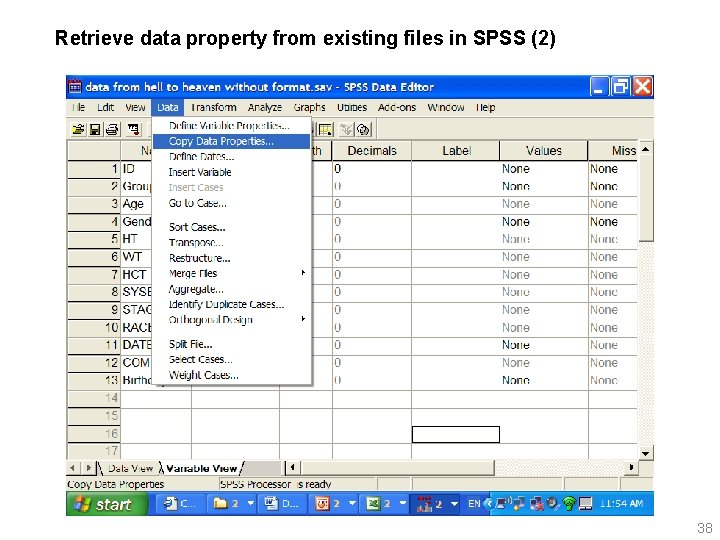Click the horizontal scrollbar right arrow
The image size is (720, 540).
pyautogui.click(x=631, y=468)
